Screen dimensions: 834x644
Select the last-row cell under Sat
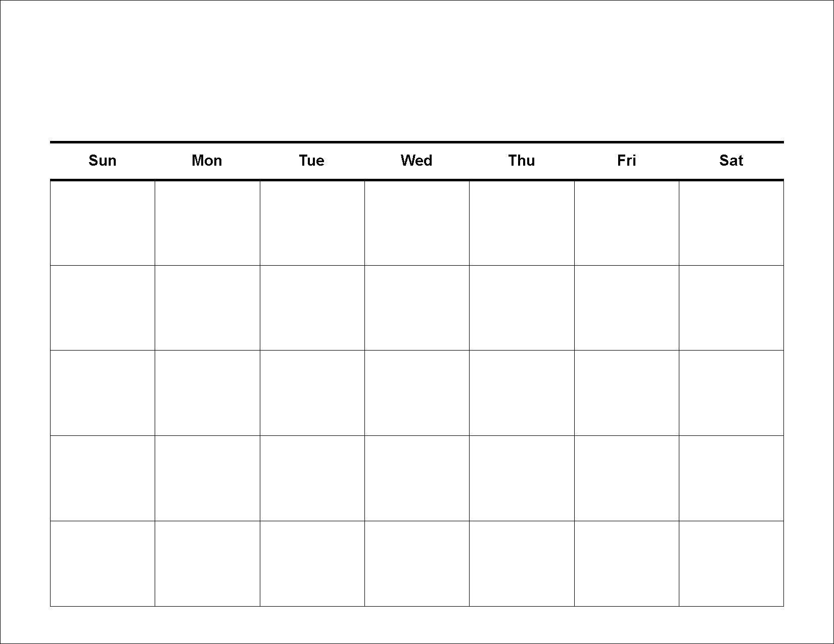pos(731,564)
